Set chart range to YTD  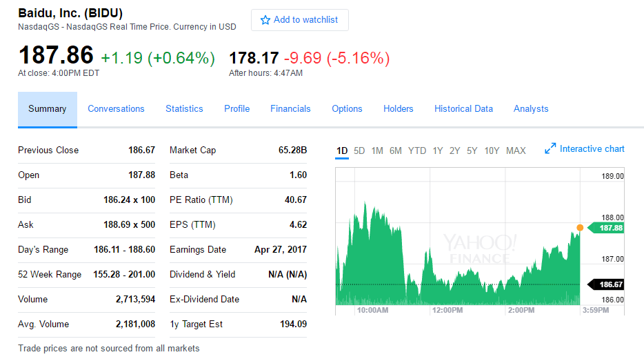(x=417, y=151)
